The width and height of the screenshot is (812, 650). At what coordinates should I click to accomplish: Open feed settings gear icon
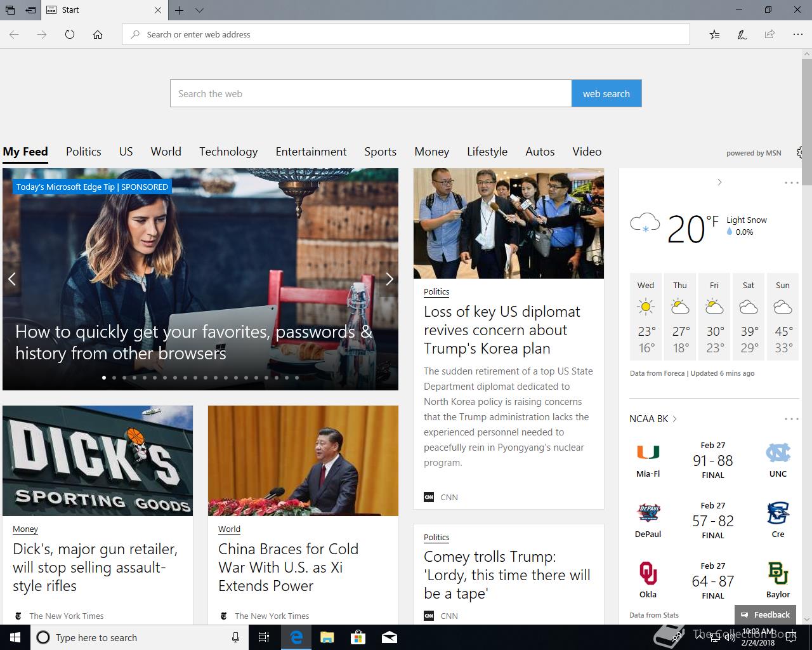[799, 152]
